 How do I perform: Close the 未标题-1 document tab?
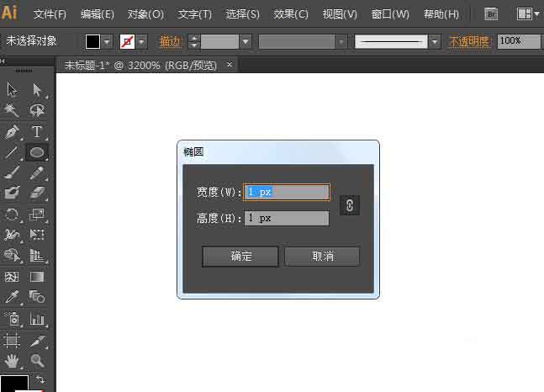click(x=230, y=64)
